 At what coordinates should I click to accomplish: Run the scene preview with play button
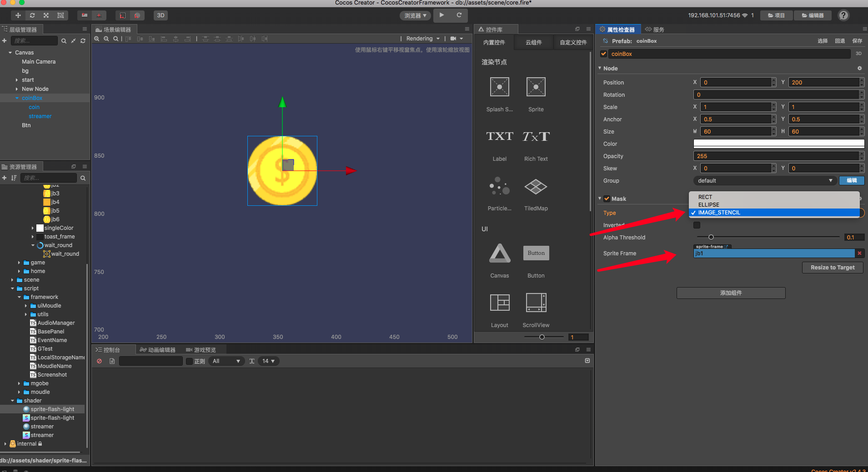[x=441, y=15]
